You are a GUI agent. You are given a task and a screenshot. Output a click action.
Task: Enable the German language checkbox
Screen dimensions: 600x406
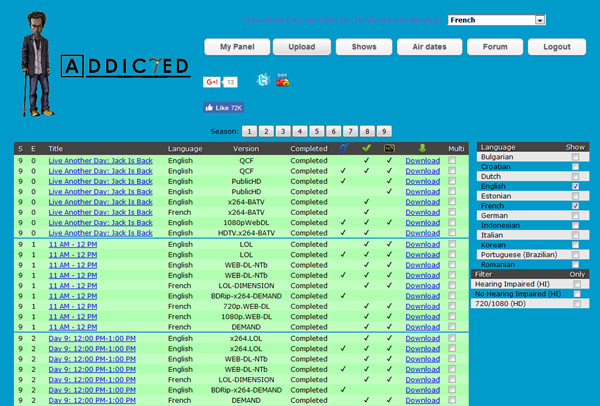coord(575,215)
